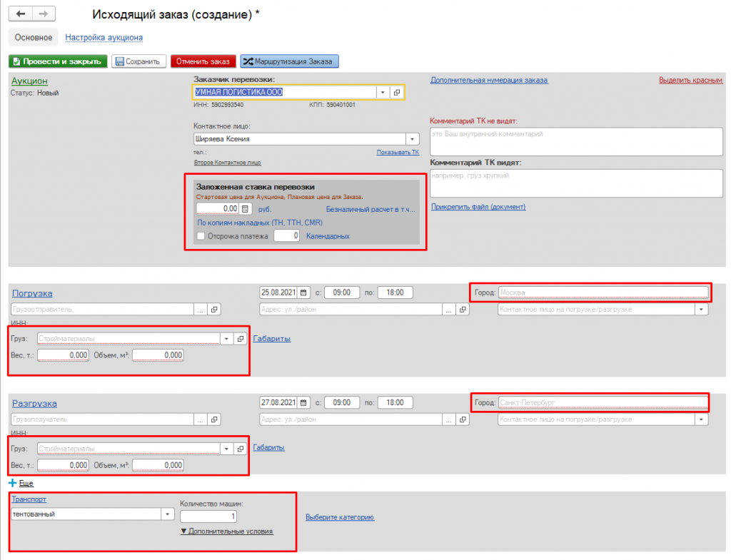
Task: Toggle the Отсрочка платежа checkbox
Action: point(201,236)
